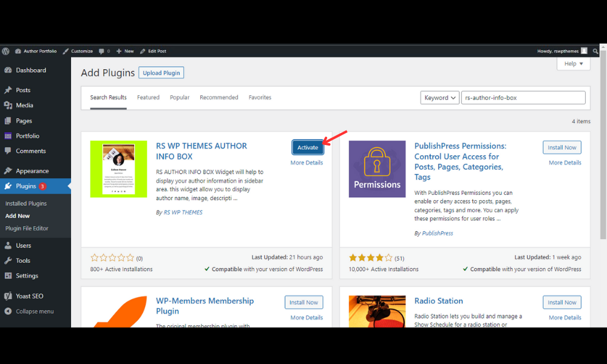Open More Details for WP-Members
Viewport: 607px width, 364px height.
(x=307, y=317)
